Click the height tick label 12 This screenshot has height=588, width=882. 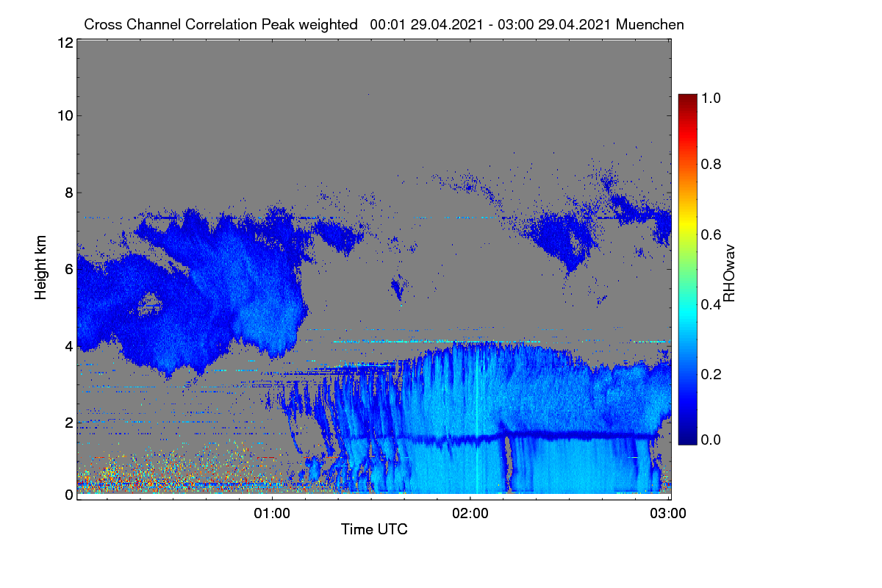(64, 43)
